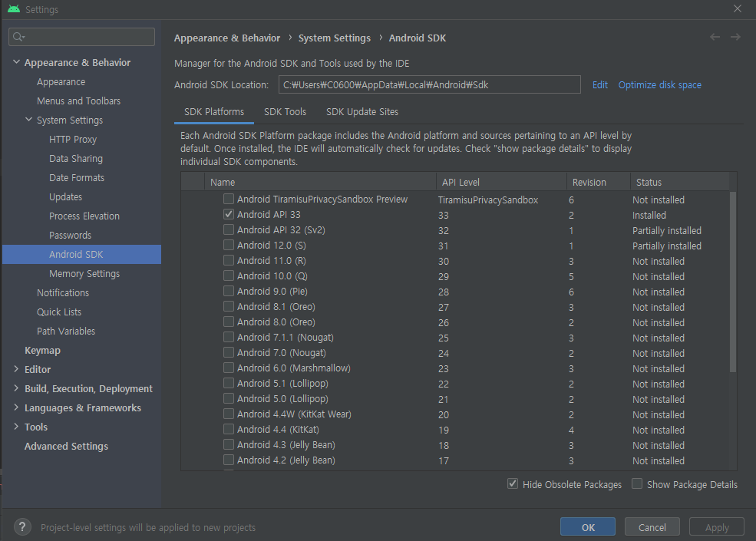This screenshot has height=541, width=756.
Task: Sort by the API Level column header
Action: coord(501,183)
